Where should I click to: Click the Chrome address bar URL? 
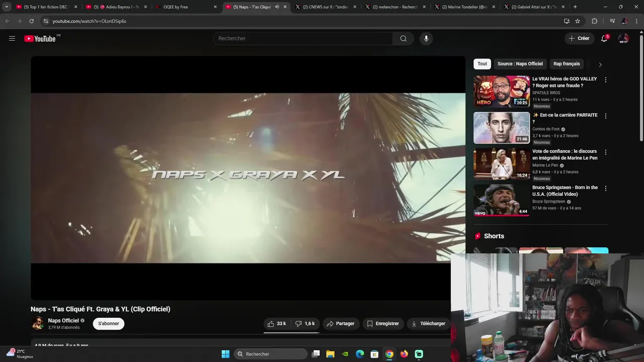(x=90, y=21)
